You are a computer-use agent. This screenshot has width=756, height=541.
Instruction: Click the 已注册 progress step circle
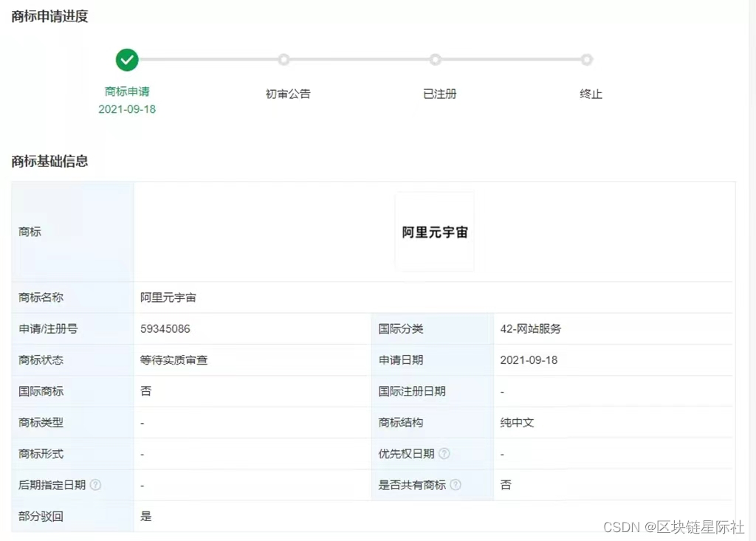click(x=436, y=59)
